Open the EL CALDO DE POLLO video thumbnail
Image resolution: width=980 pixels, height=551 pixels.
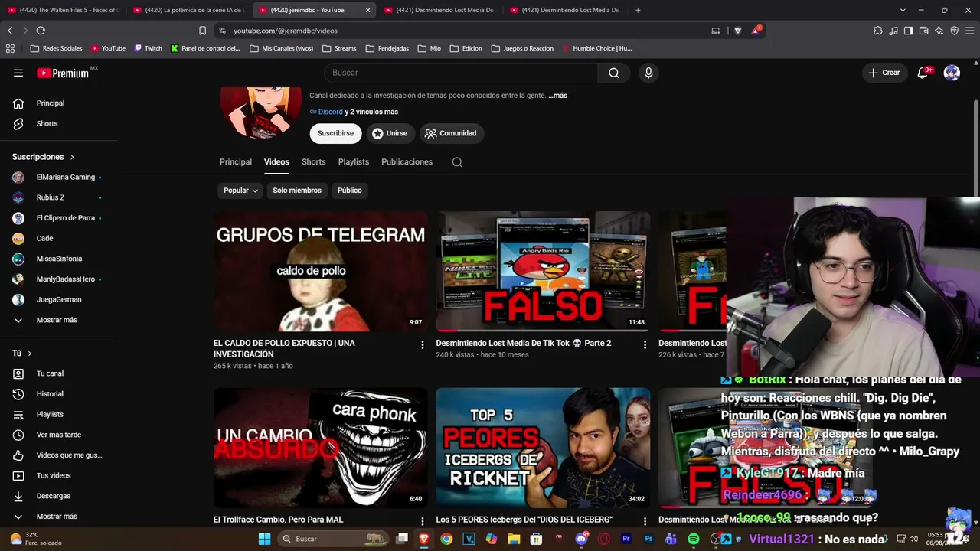pos(321,272)
